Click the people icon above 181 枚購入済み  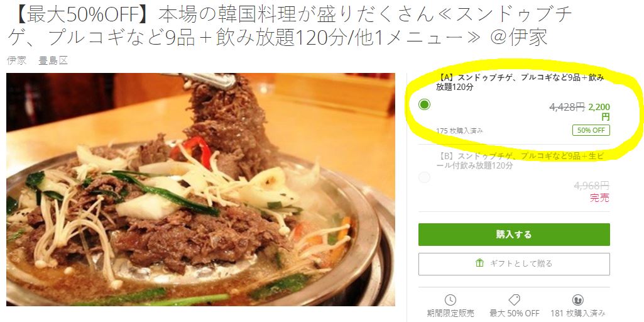coord(578,300)
